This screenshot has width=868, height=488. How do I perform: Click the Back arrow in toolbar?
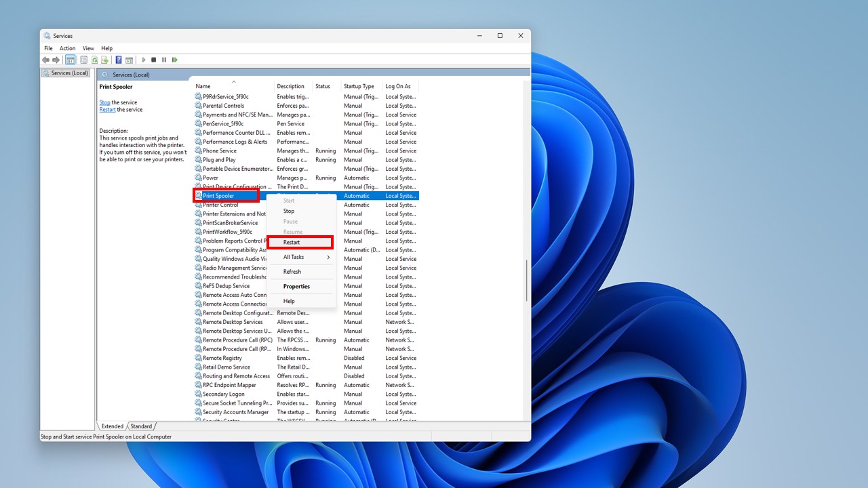46,60
